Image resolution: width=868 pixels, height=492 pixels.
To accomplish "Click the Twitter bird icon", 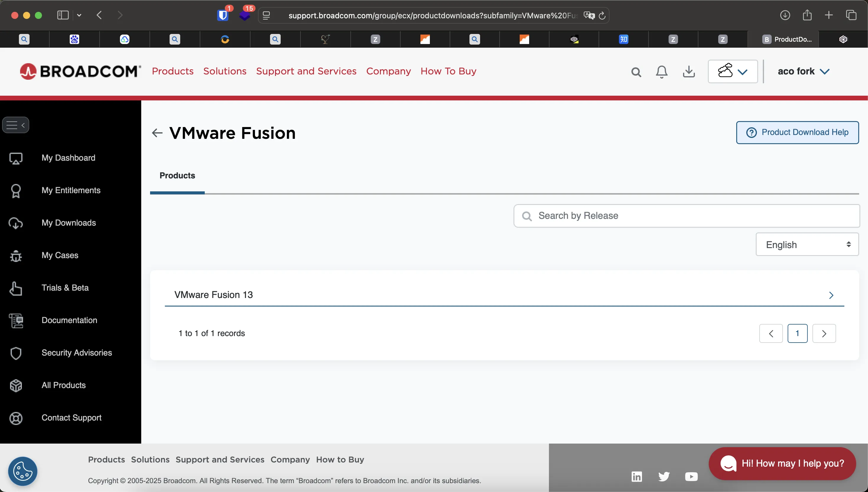I will click(664, 476).
